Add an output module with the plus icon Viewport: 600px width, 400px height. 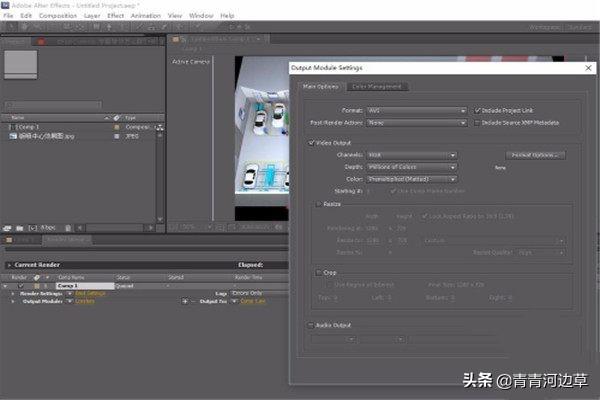click(185, 301)
